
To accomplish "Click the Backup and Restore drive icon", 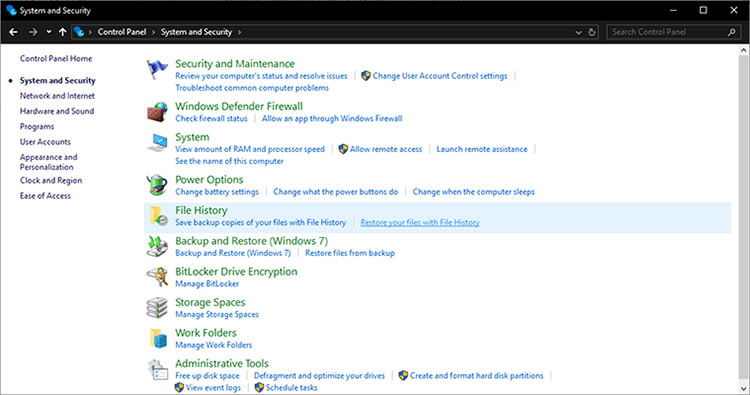I will click(x=157, y=247).
